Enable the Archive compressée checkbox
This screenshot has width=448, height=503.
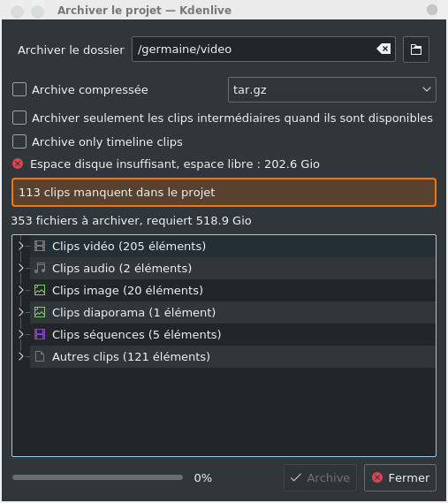tap(19, 89)
